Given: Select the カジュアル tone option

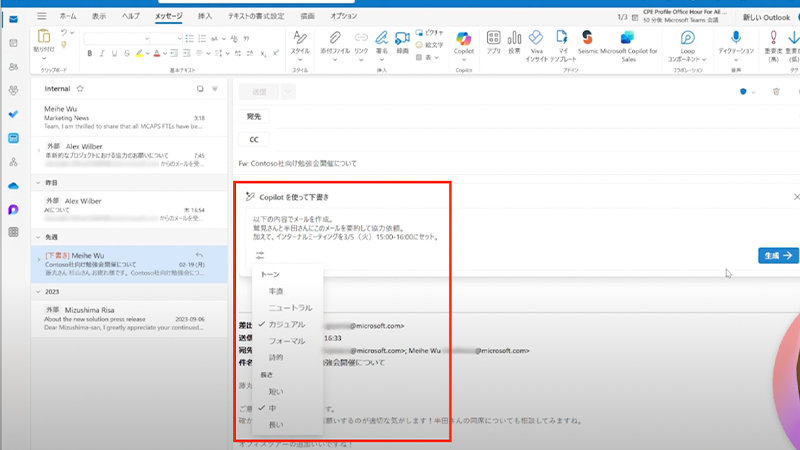Looking at the screenshot, I should pyautogui.click(x=288, y=324).
